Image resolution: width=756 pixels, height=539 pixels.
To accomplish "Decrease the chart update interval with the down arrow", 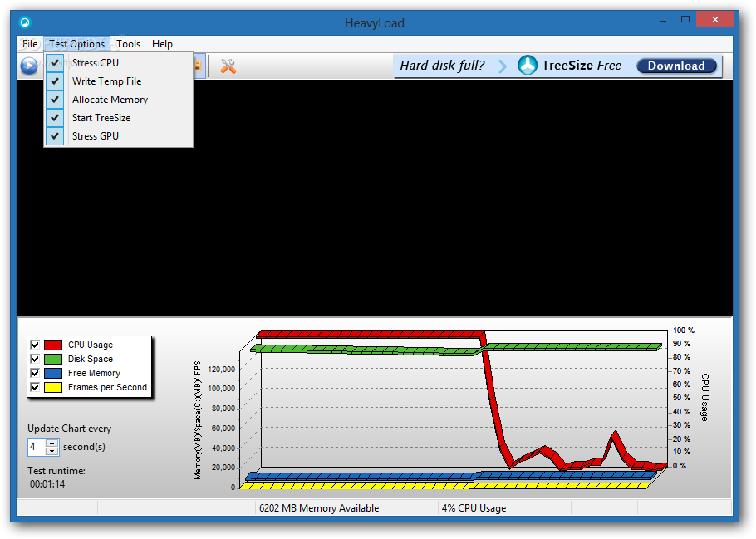I will coord(52,451).
